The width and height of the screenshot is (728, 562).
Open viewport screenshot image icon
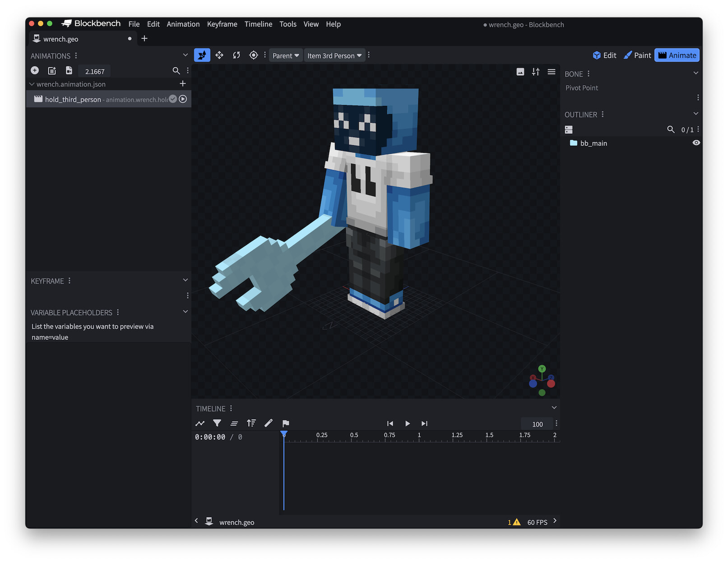(520, 72)
